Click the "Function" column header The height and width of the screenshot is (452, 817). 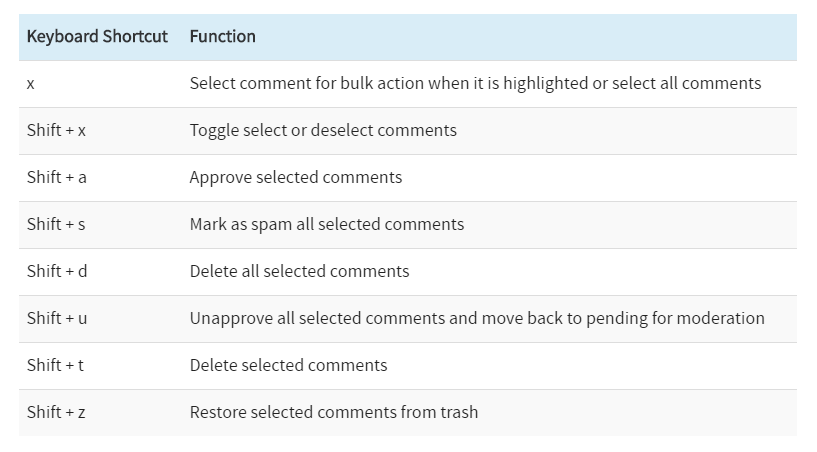coord(222,37)
